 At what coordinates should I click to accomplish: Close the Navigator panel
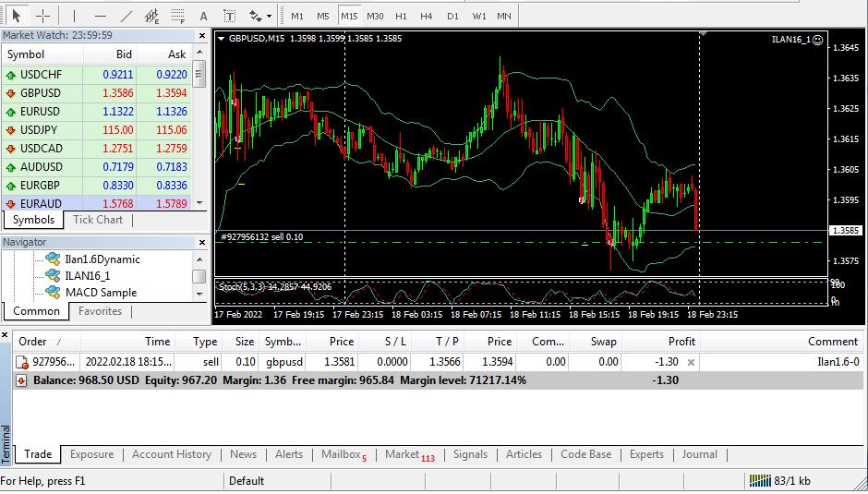point(202,242)
